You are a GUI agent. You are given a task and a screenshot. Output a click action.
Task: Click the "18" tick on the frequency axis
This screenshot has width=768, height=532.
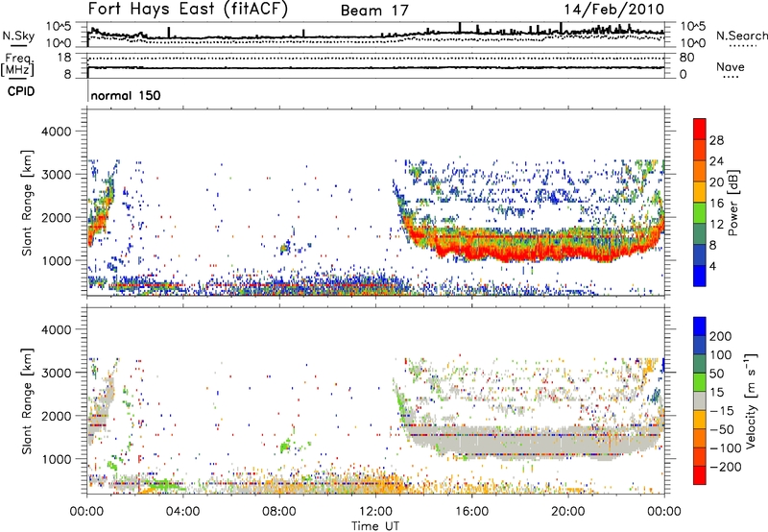[64, 58]
